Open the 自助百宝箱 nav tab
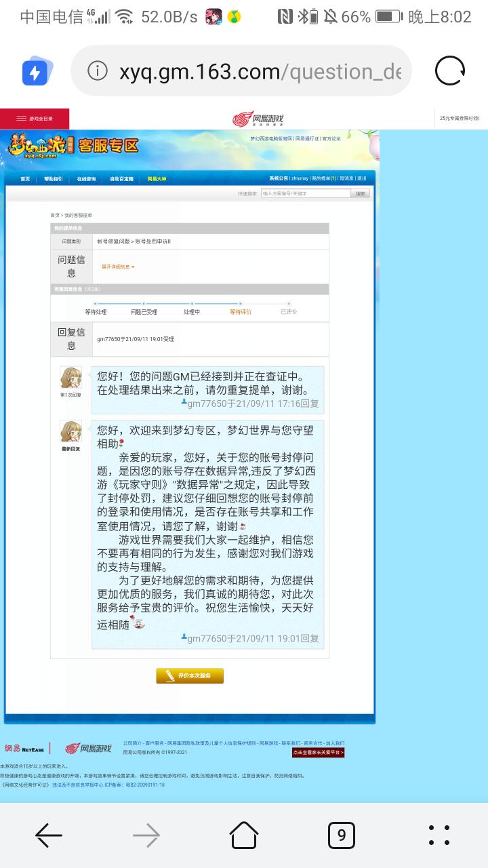 coord(122,179)
